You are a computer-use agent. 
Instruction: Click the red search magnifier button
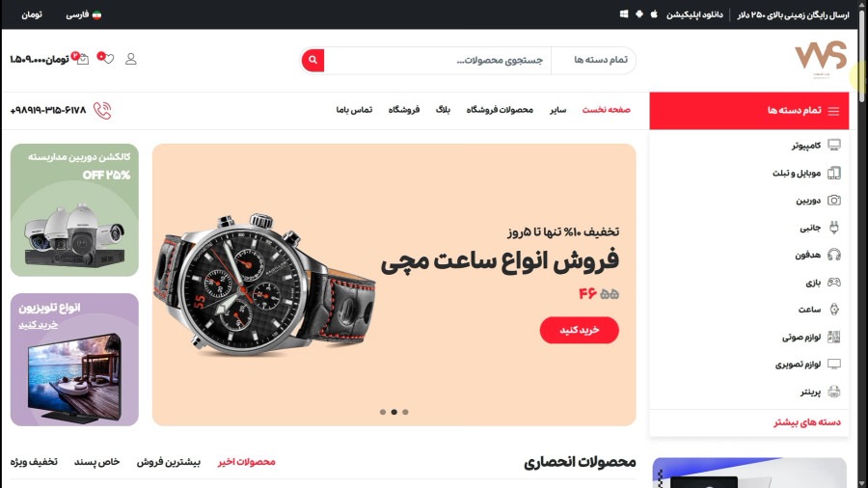[x=312, y=60]
